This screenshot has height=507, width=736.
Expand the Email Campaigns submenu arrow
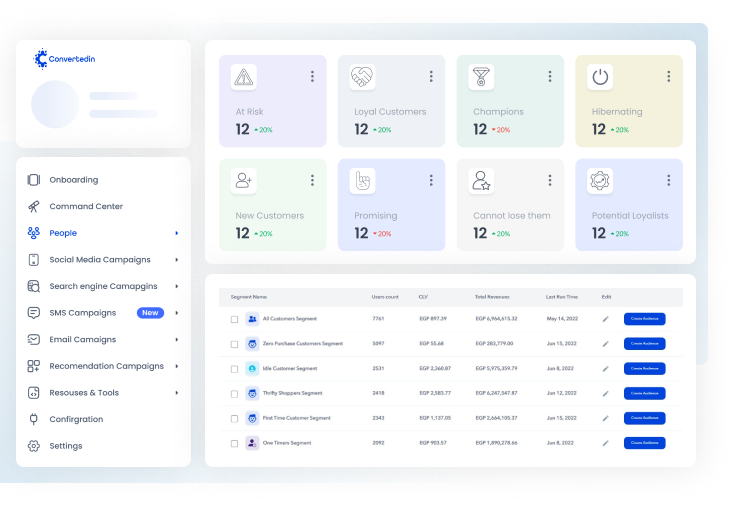click(177, 340)
